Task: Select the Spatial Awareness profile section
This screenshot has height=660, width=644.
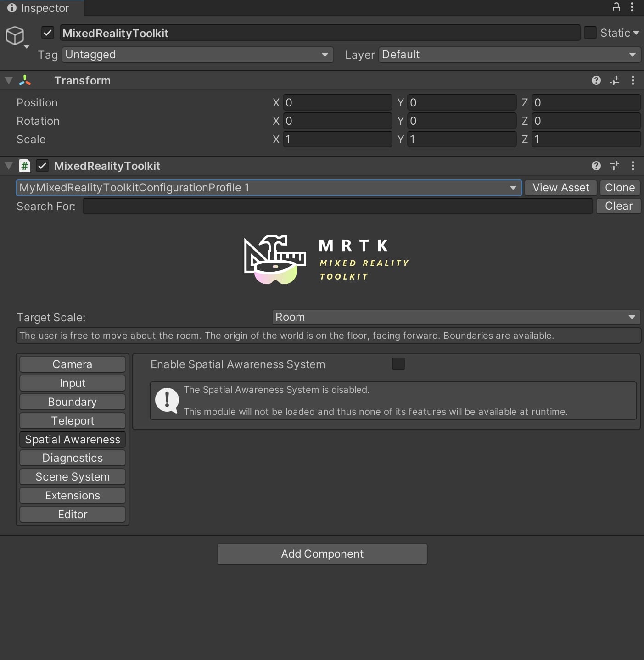Action: [73, 439]
